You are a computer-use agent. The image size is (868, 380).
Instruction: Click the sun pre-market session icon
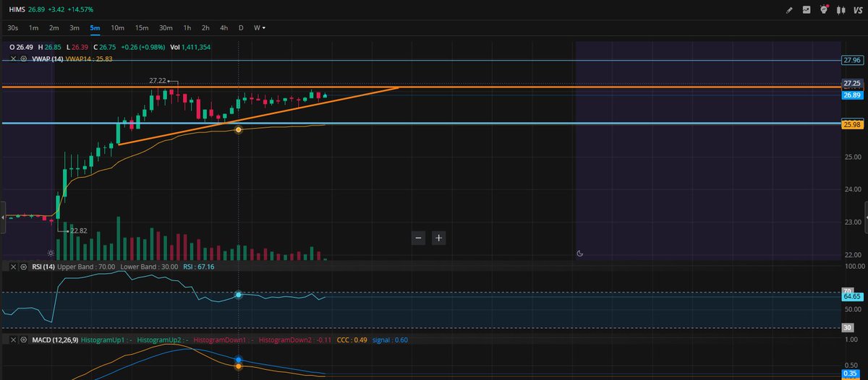coord(51,253)
